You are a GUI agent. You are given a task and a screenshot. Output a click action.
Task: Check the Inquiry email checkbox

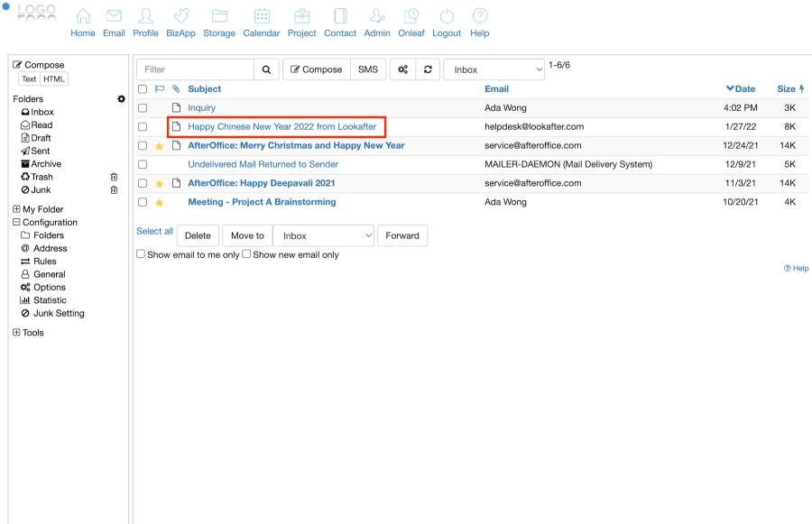143,108
